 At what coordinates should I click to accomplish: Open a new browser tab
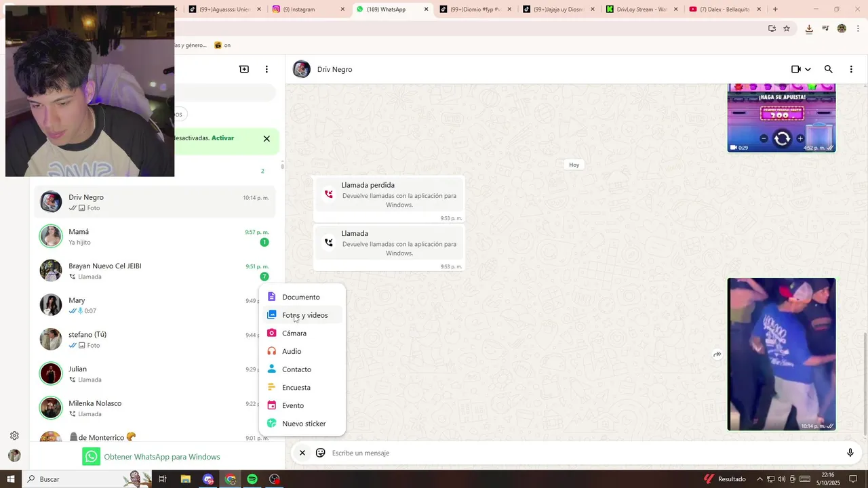pos(775,9)
